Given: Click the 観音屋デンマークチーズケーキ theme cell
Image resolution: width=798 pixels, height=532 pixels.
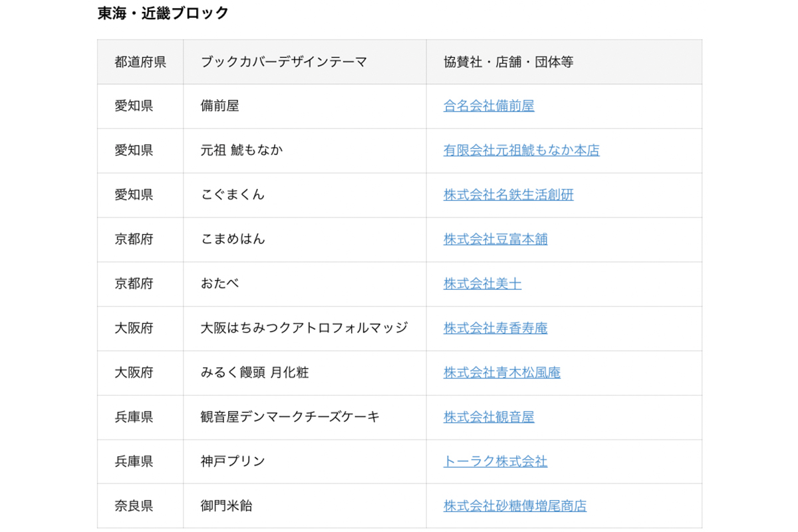Looking at the screenshot, I should [305, 418].
